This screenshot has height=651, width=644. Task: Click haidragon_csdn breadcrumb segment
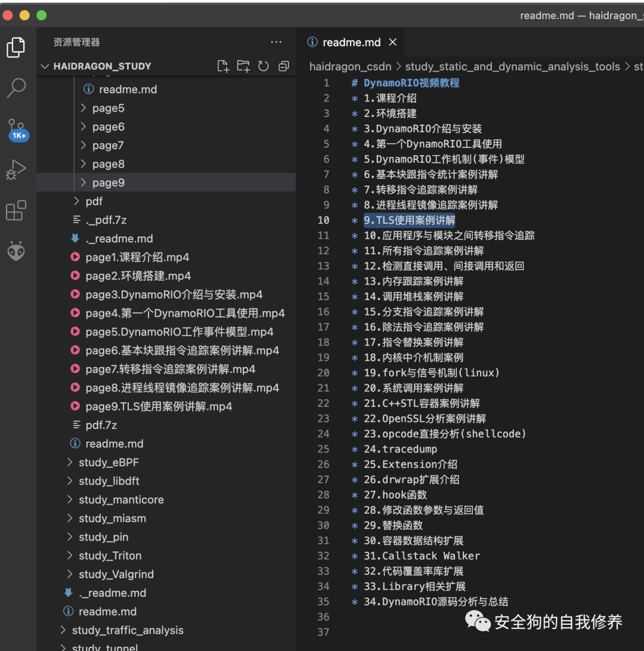point(350,66)
